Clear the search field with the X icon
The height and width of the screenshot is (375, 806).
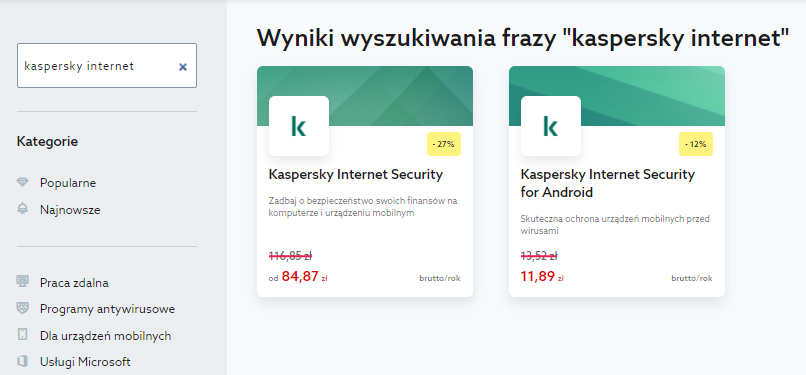[182, 67]
